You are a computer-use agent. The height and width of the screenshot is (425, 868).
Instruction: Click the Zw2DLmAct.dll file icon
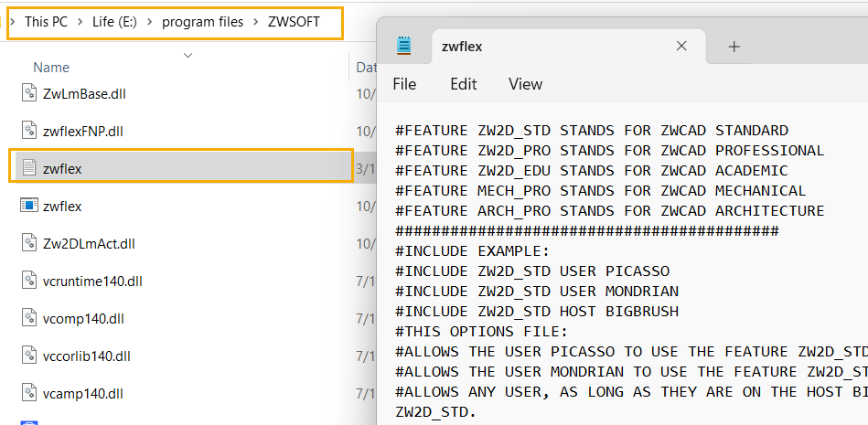[x=29, y=243]
